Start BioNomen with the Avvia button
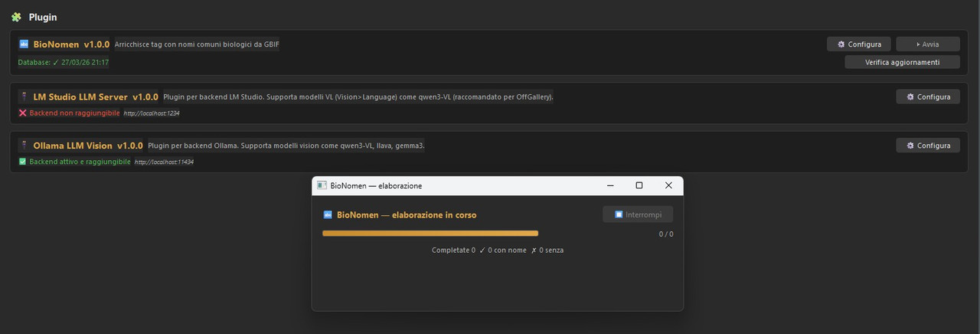980x334 pixels. pos(928,44)
